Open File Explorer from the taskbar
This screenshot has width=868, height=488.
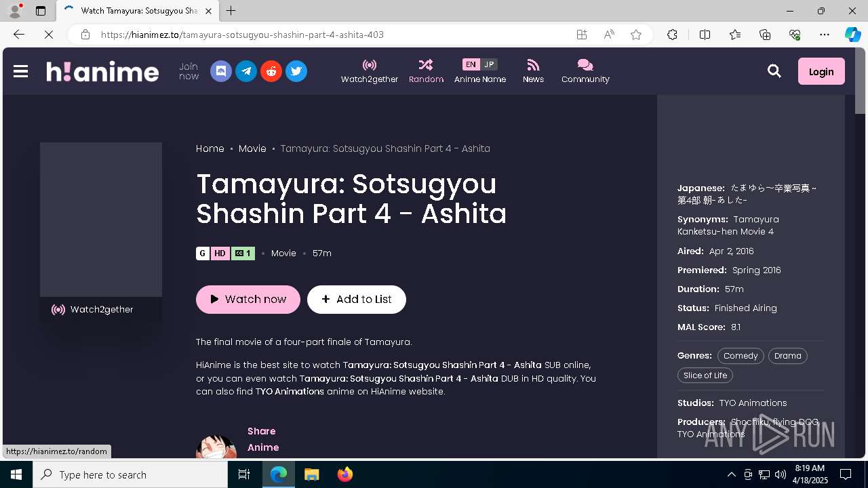point(311,474)
